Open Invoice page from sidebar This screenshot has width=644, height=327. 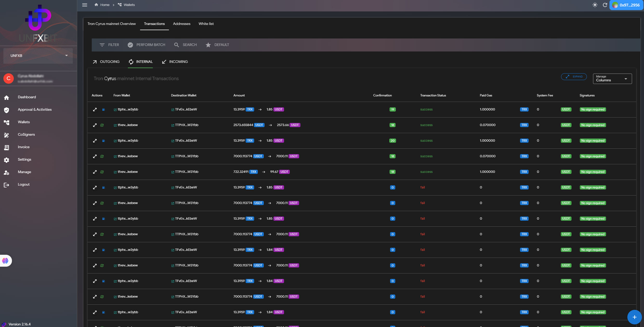click(24, 147)
